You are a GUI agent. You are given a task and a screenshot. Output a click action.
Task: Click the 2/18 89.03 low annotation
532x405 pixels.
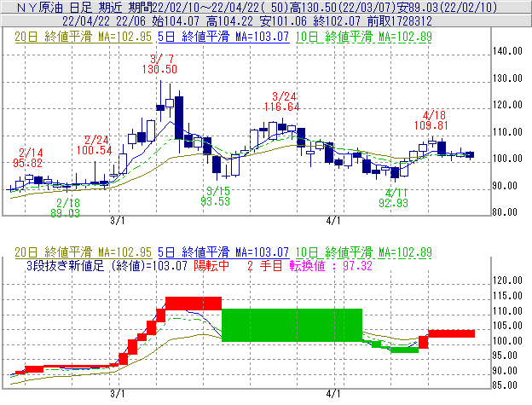pyautogui.click(x=66, y=208)
